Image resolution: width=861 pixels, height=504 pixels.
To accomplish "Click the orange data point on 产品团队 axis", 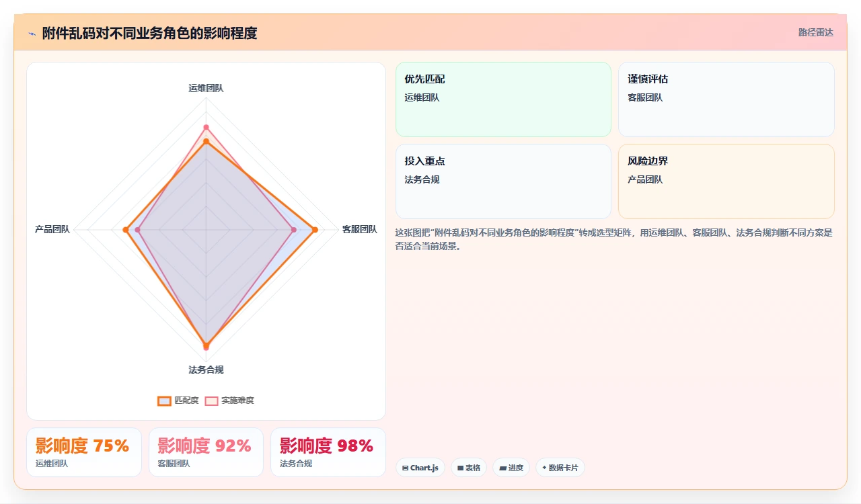I will click(x=125, y=230).
